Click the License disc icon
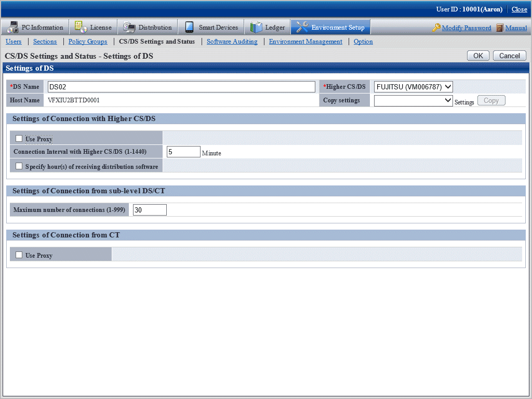532x399 pixels. click(x=81, y=27)
